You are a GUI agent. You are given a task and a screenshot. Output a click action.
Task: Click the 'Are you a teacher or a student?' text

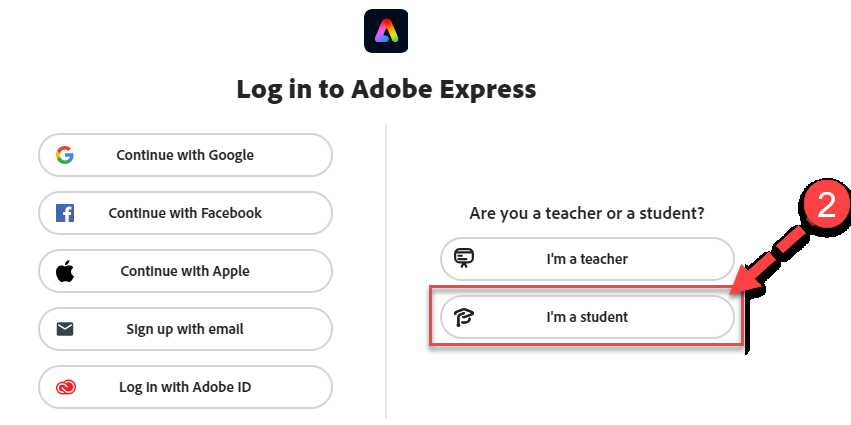pos(587,213)
